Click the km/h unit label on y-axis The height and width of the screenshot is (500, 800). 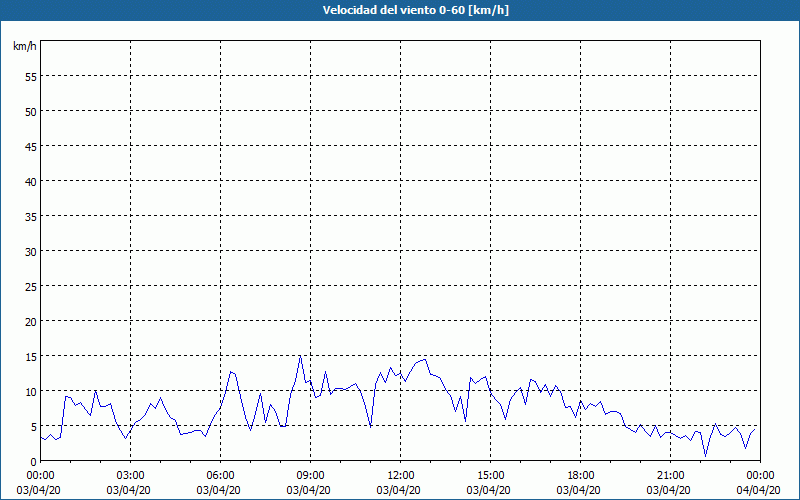pos(25,47)
